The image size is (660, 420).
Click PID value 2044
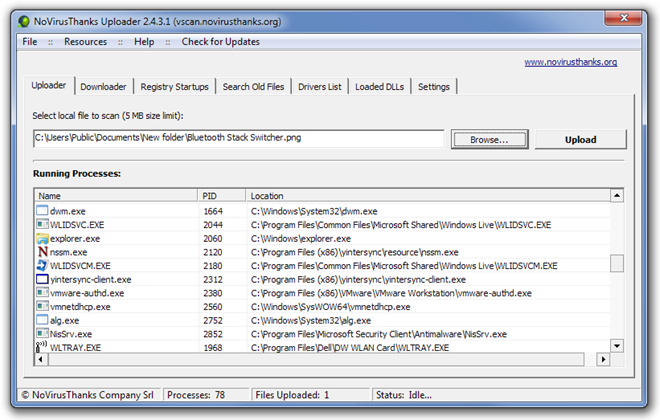pyautogui.click(x=213, y=225)
